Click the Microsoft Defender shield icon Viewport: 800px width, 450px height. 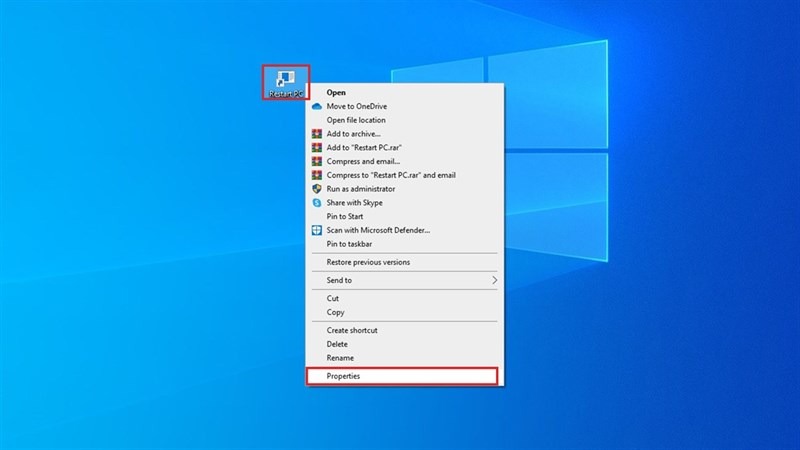click(317, 230)
